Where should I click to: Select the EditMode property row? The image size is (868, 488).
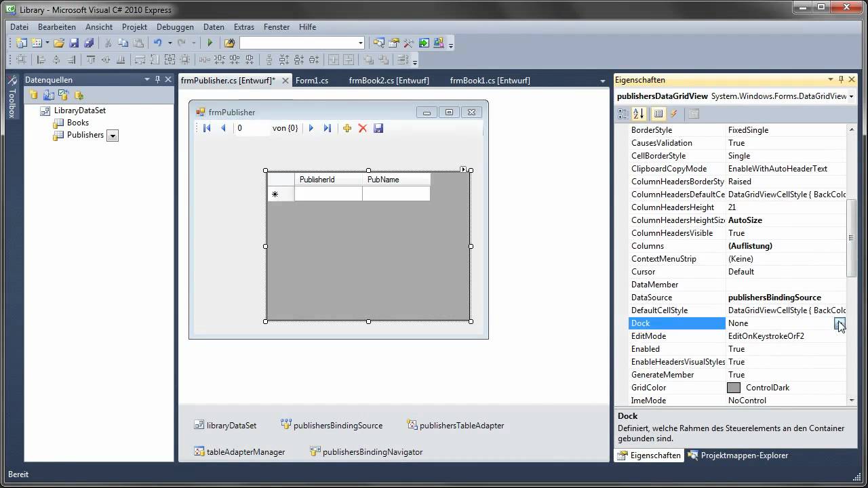[x=738, y=336]
